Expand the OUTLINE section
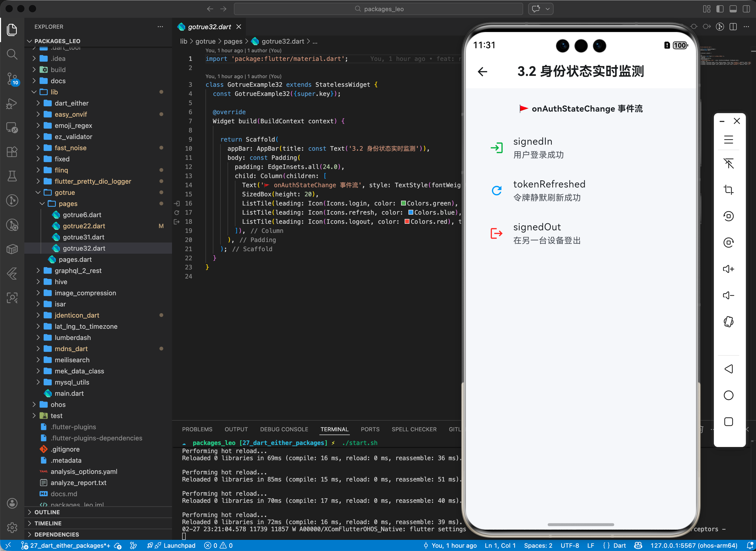This screenshot has height=551, width=756. click(x=47, y=512)
